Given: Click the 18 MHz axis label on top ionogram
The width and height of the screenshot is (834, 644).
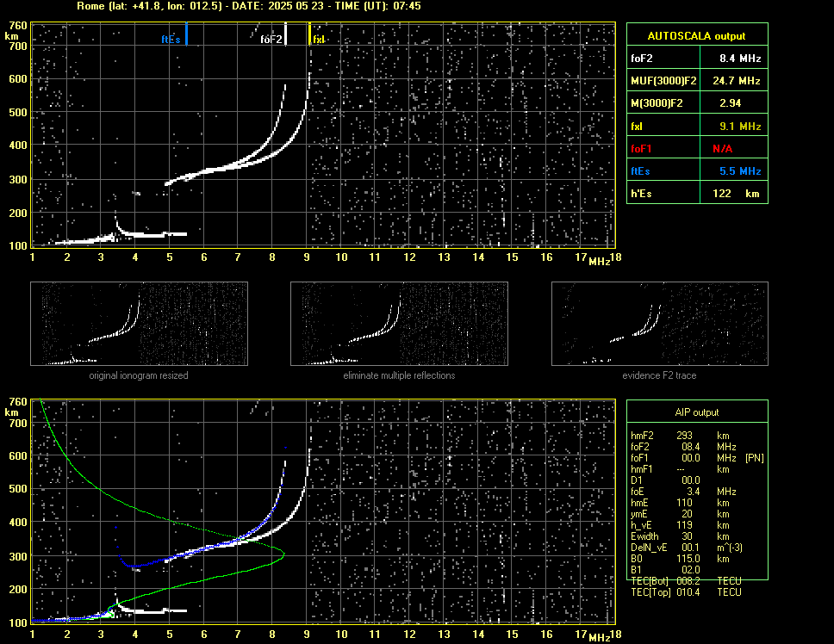Looking at the screenshot, I should 615,257.
